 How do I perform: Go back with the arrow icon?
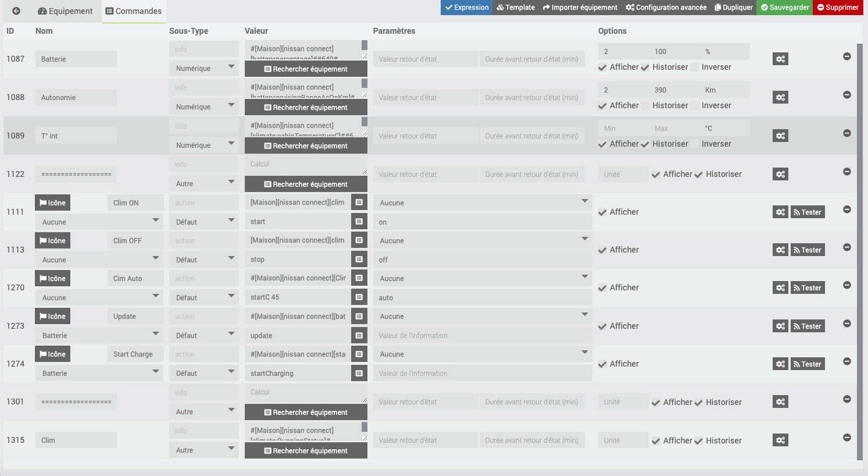(16, 11)
